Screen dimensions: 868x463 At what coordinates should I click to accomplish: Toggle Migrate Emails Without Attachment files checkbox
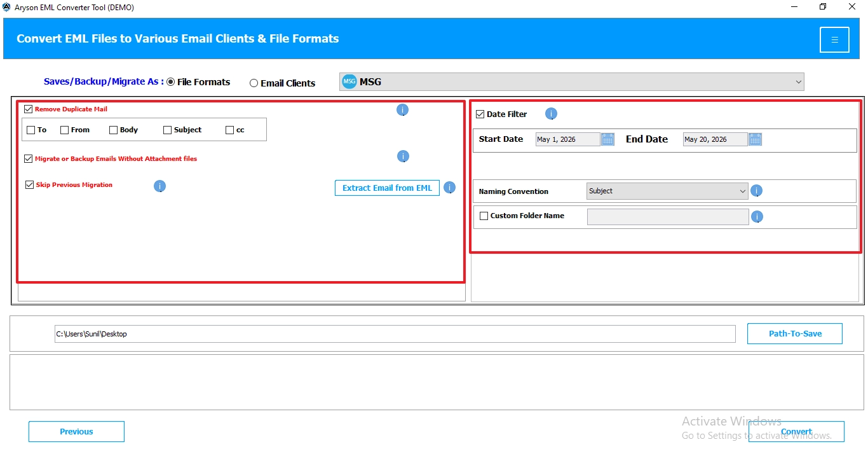click(x=28, y=158)
